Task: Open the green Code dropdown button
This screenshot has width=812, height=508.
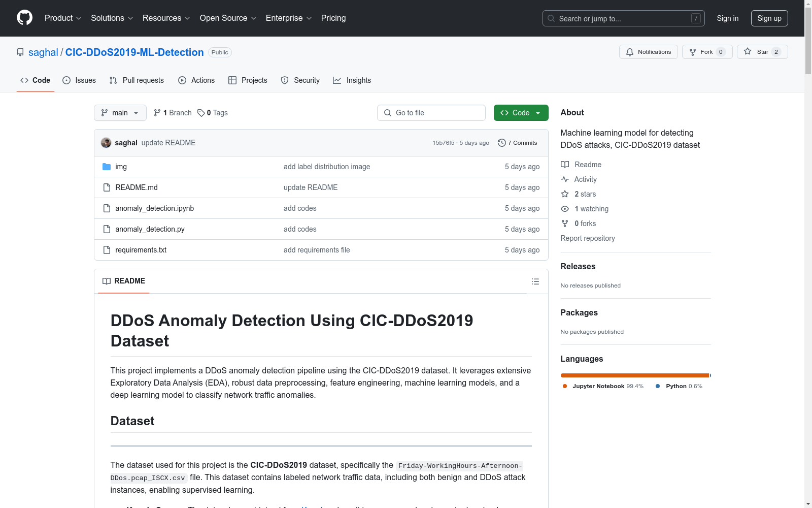Action: point(521,113)
